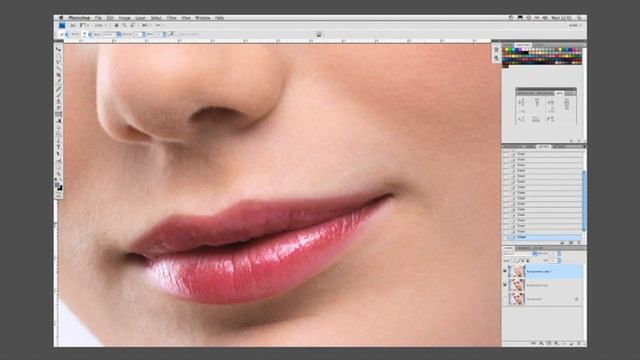The height and width of the screenshot is (360, 640).
Task: Click the foreground color square in the toolbox
Action: (x=57, y=186)
